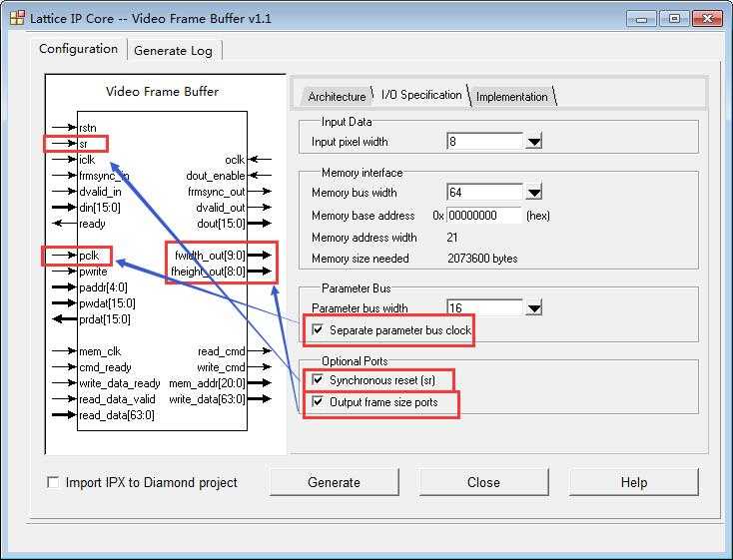Uncheck Output frame size ports
Screen dimensions: 733x560
(318, 401)
